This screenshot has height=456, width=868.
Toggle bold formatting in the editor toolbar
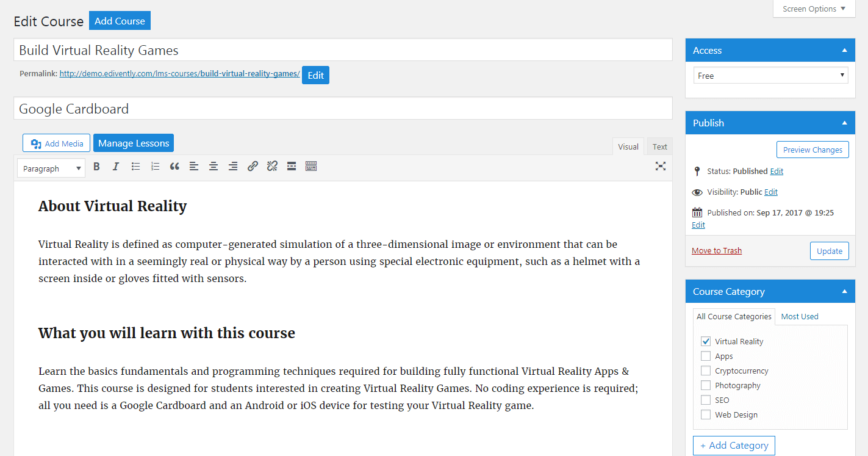[x=96, y=166]
